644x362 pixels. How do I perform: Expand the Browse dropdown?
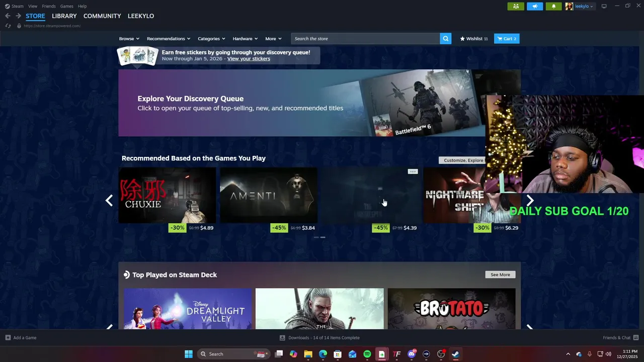coord(129,39)
